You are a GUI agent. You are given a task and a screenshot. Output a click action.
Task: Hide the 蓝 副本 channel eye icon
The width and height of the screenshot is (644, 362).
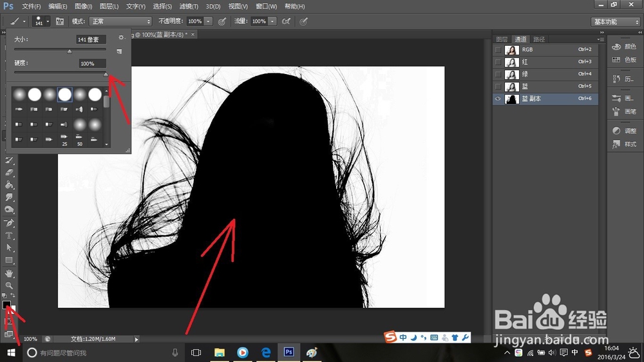[498, 99]
